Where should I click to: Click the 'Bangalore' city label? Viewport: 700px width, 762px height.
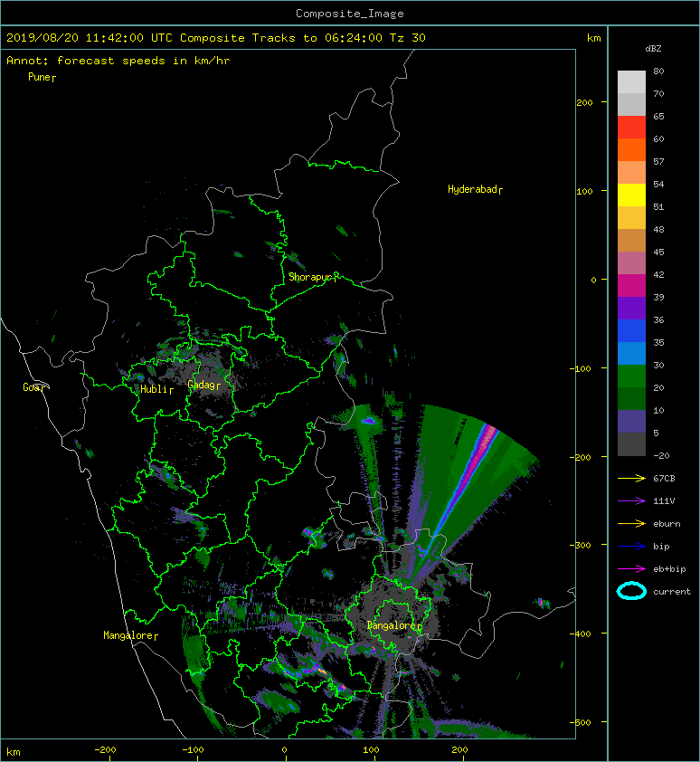(x=392, y=625)
